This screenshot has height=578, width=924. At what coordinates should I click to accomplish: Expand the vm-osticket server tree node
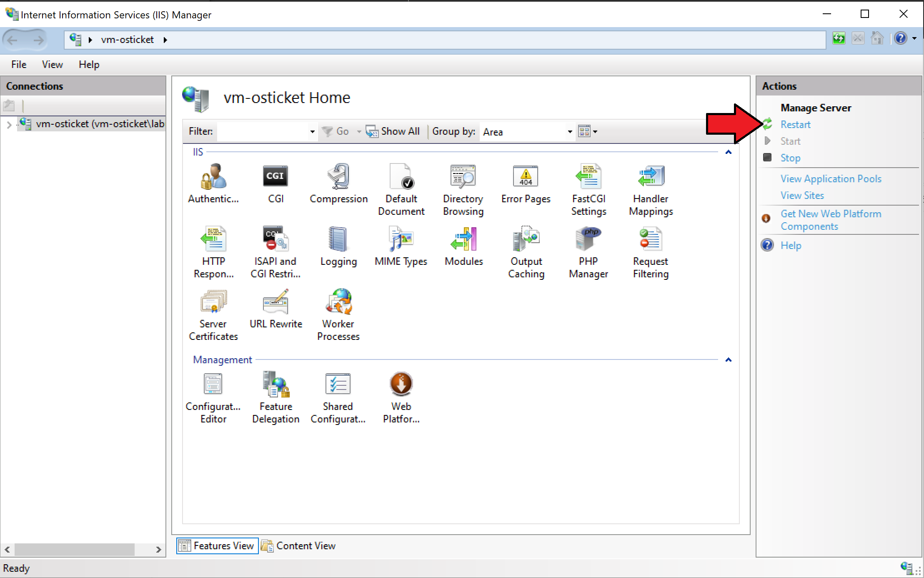[x=9, y=124]
